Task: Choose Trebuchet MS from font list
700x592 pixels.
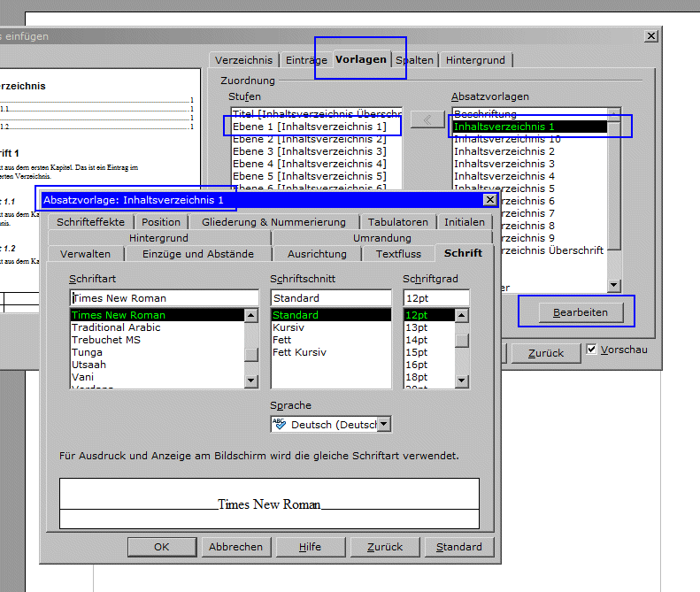Action: [106, 340]
